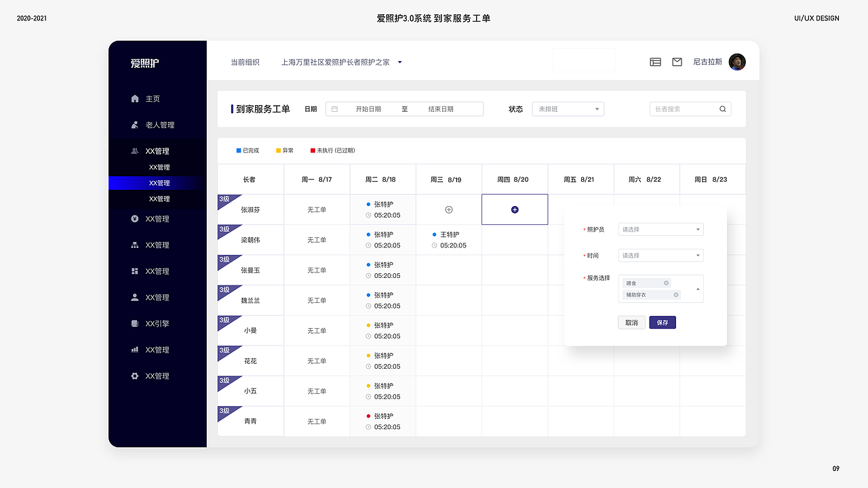
Task: Expand the organization dropdown arrow
Action: 400,62
